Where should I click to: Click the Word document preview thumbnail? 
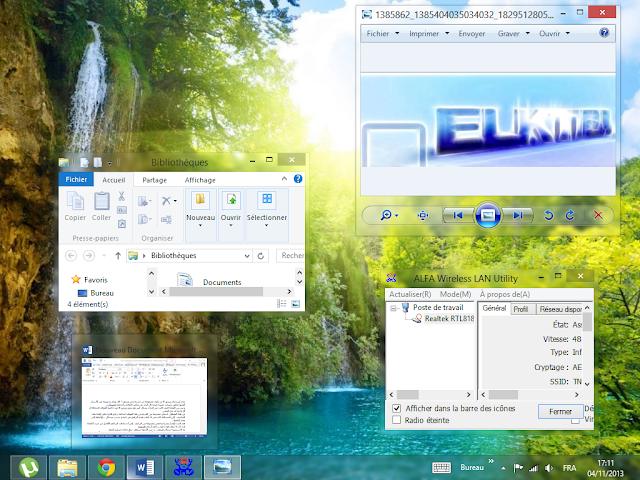[144, 398]
